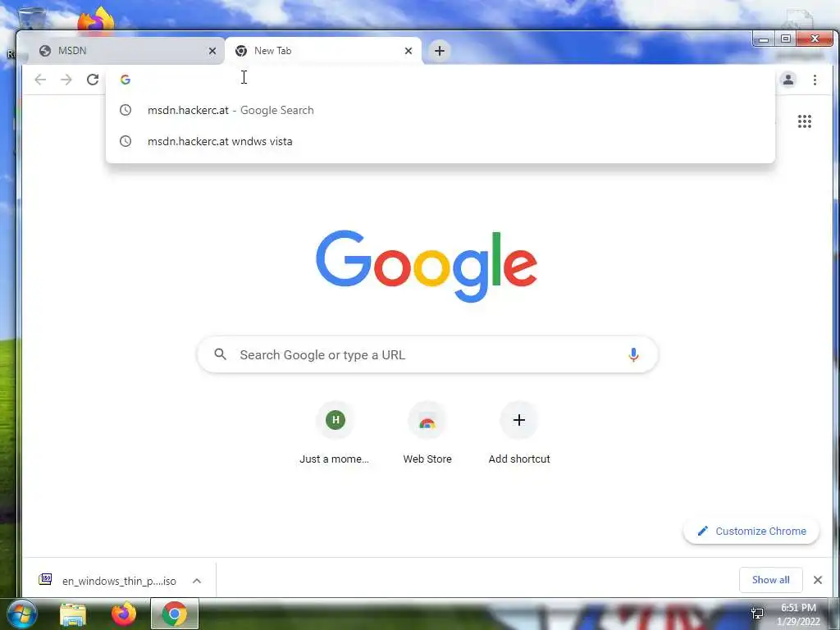The height and width of the screenshot is (630, 840).
Task: Open Chrome three-dot menu
Action: 815,80
